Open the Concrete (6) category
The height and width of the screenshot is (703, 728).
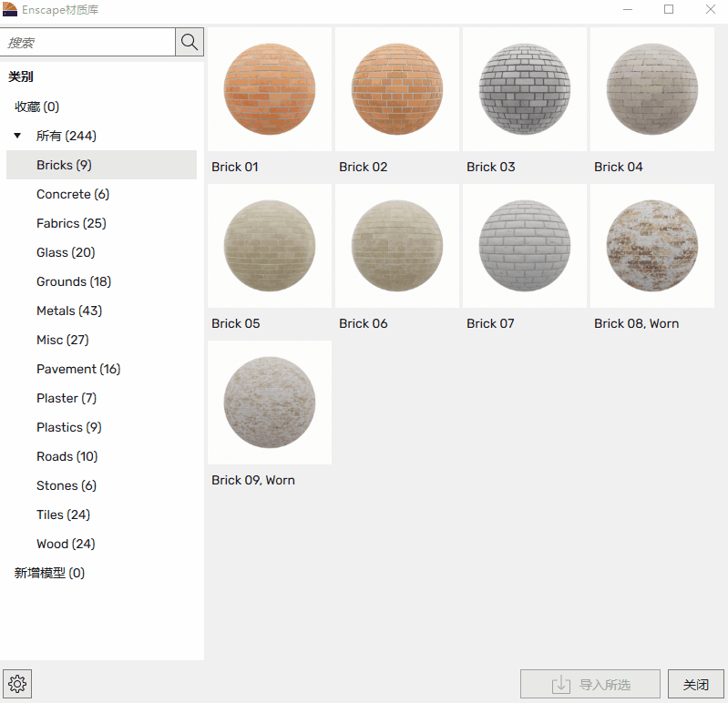pyautogui.click(x=73, y=194)
